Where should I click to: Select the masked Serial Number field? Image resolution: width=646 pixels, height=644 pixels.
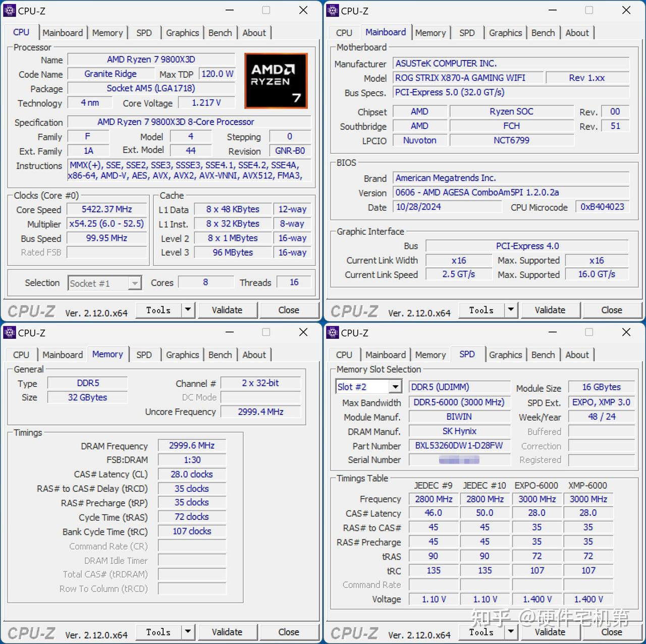pyautogui.click(x=459, y=459)
